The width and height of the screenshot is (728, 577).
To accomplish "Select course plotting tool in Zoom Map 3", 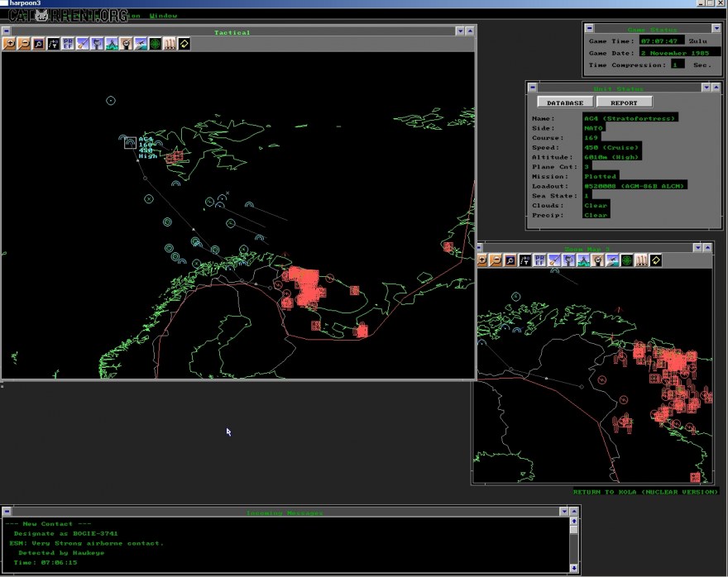I will 524,260.
